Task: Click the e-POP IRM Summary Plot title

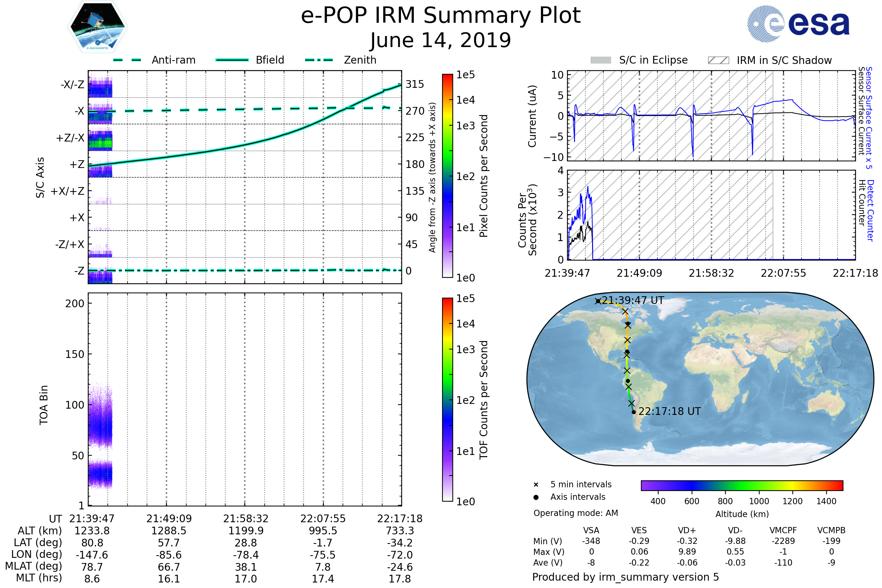Action: click(x=441, y=16)
